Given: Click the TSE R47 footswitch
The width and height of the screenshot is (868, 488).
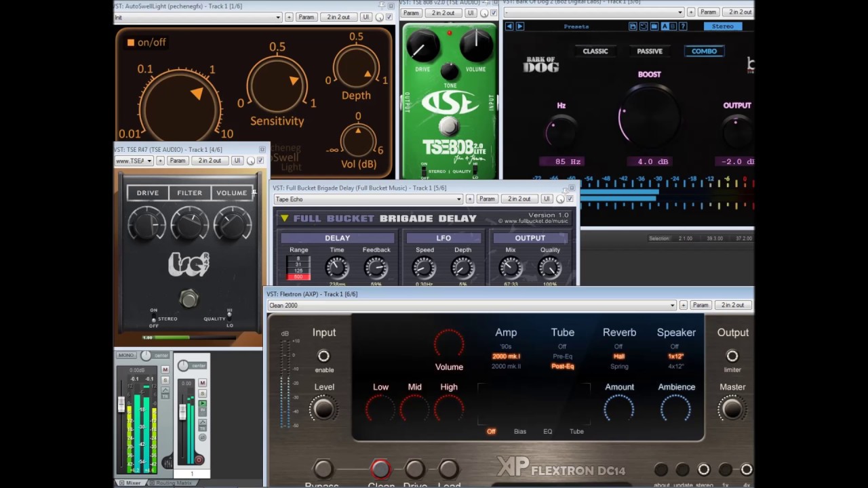Looking at the screenshot, I should coord(189,298).
